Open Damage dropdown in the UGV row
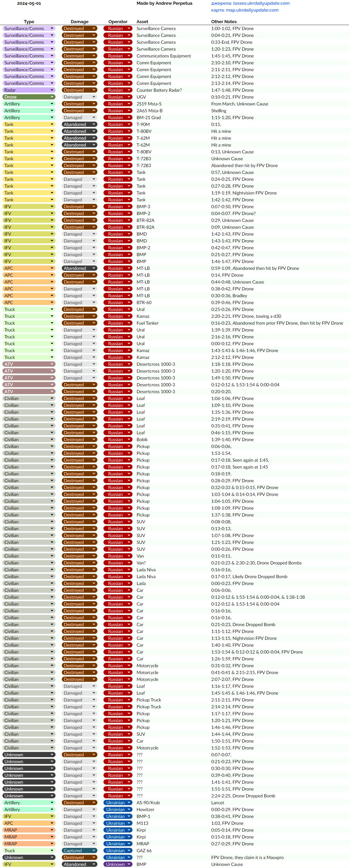The height and width of the screenshot is (868, 349). [x=80, y=97]
